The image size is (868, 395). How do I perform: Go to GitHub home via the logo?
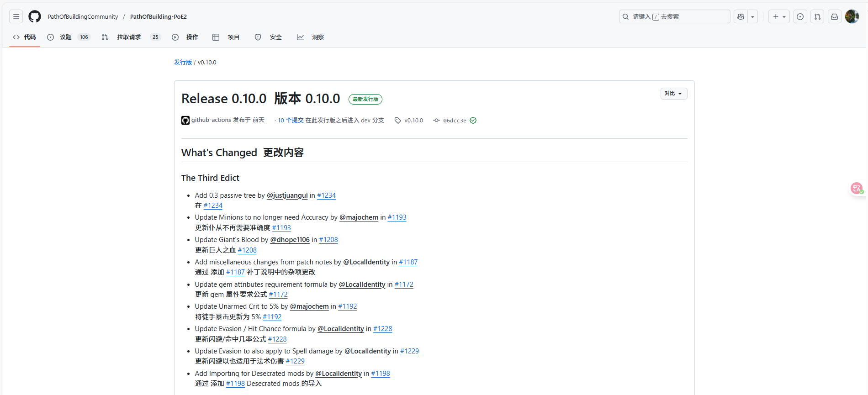pyautogui.click(x=35, y=17)
